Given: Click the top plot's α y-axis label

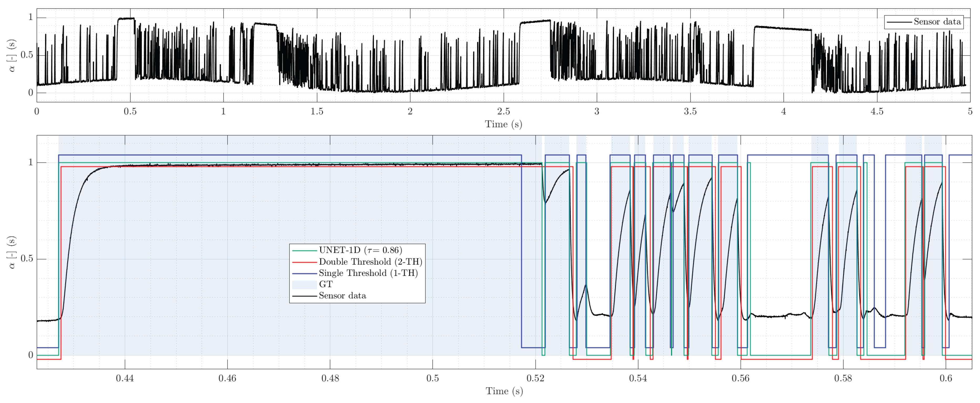Looking at the screenshot, I should click(12, 55).
